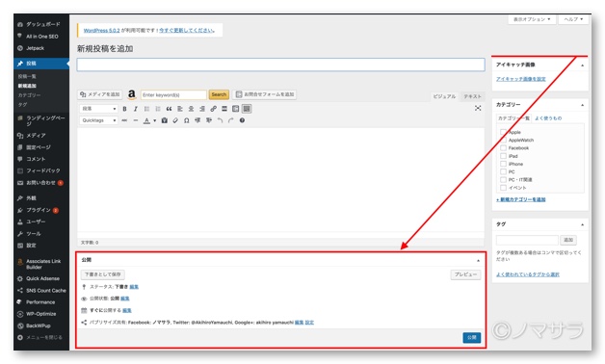Check the iPhone category checkbox
This screenshot has height=364, width=605.
tap(503, 164)
